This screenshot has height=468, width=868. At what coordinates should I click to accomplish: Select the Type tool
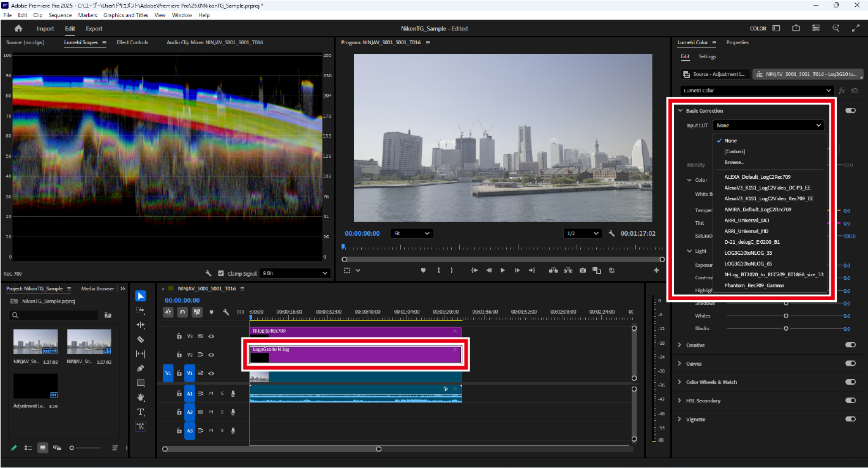[x=141, y=412]
